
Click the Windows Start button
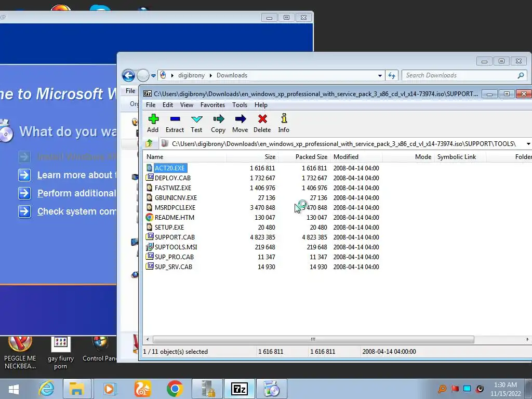pyautogui.click(x=14, y=389)
